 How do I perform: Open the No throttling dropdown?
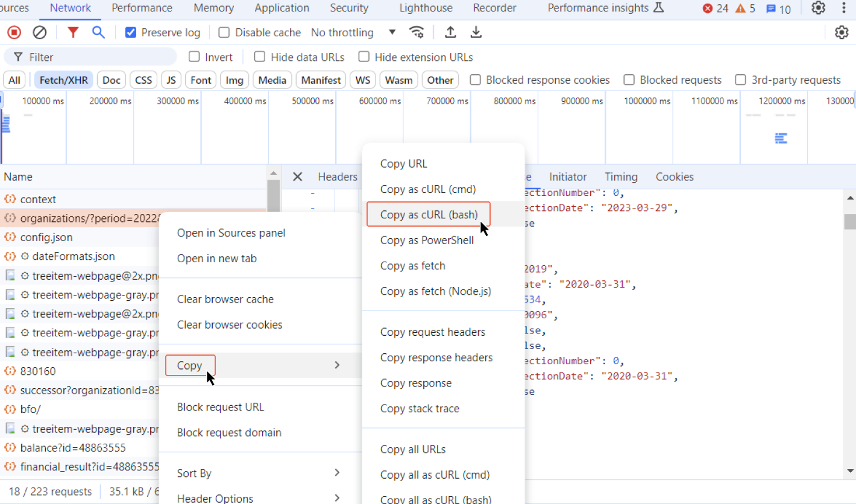coord(353,33)
